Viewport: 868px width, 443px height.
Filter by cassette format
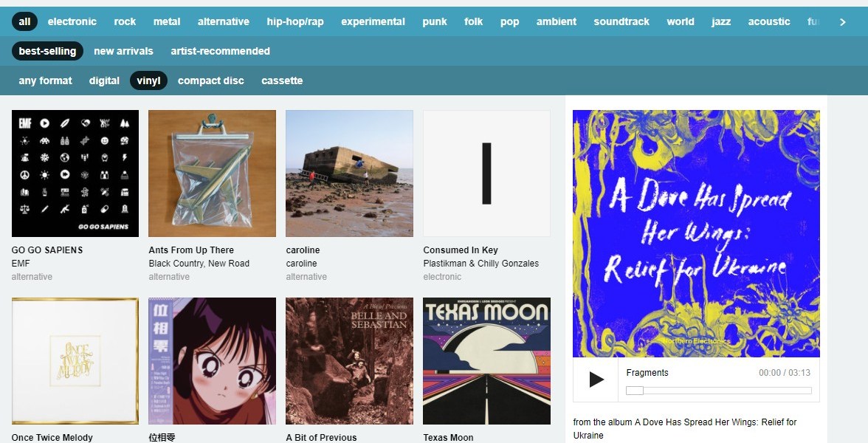click(282, 80)
